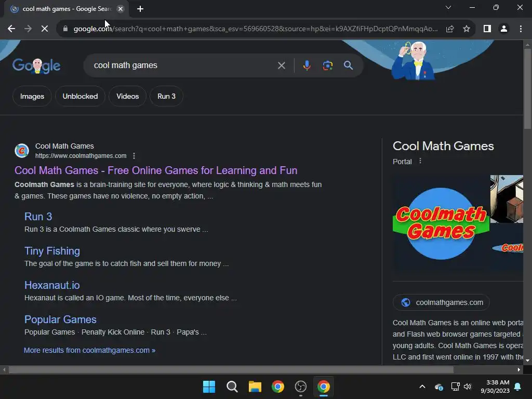
Task: Open Cool Math Games - Free Online Games link
Action: tap(156, 170)
